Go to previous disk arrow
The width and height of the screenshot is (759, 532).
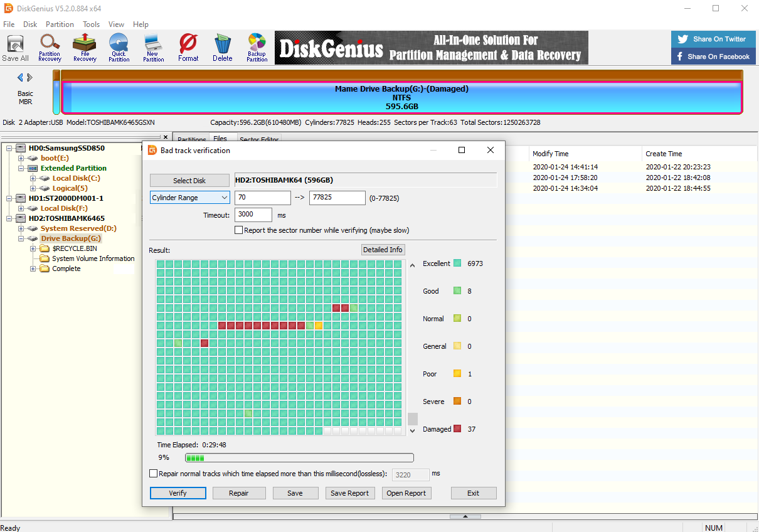tap(20, 77)
